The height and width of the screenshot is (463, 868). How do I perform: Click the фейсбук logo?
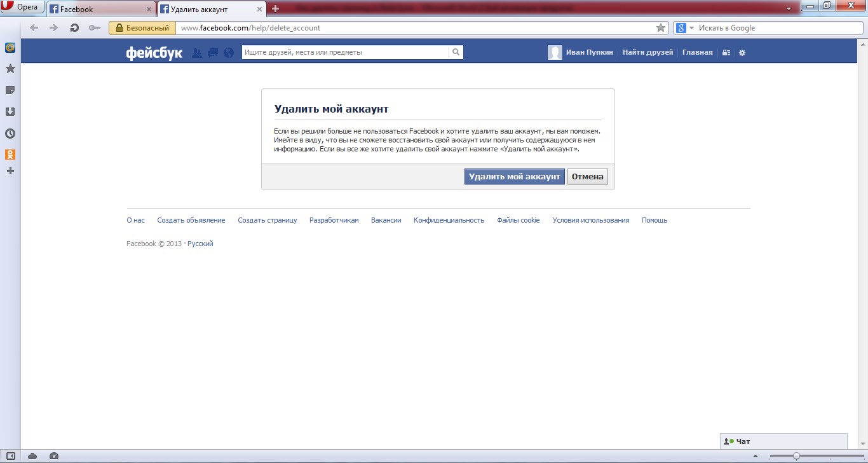click(154, 53)
